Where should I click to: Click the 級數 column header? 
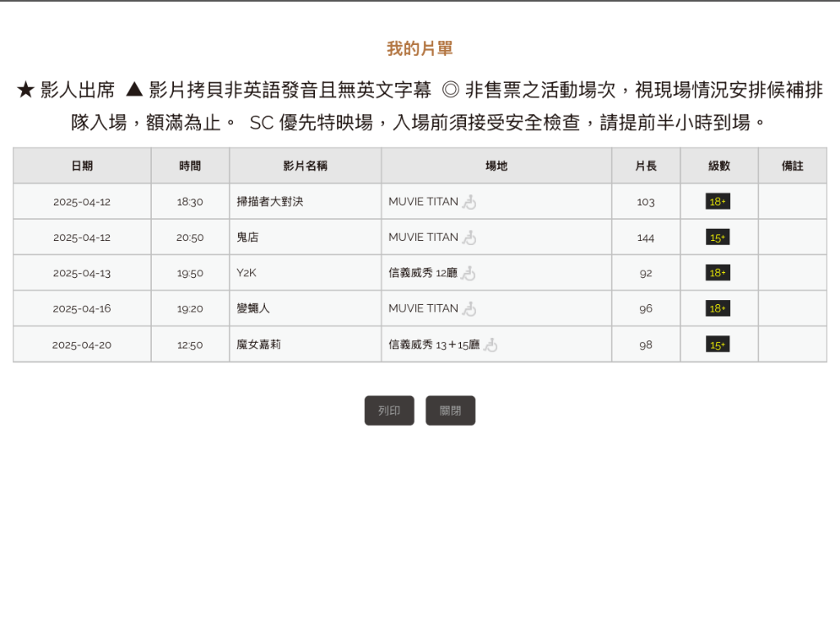pyautogui.click(x=719, y=166)
